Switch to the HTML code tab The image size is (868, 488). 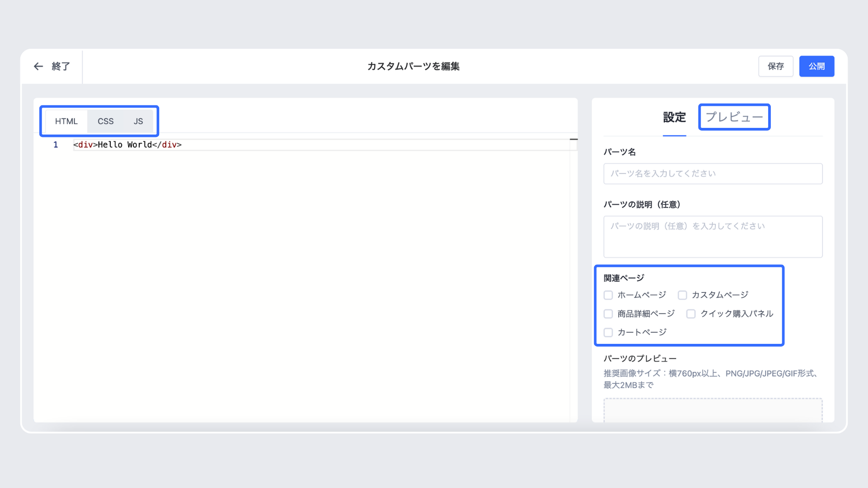point(66,121)
